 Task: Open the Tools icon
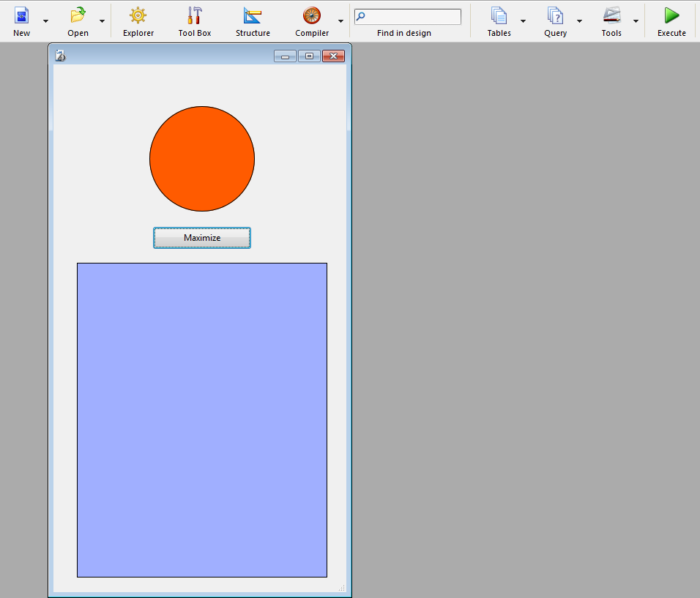click(611, 16)
